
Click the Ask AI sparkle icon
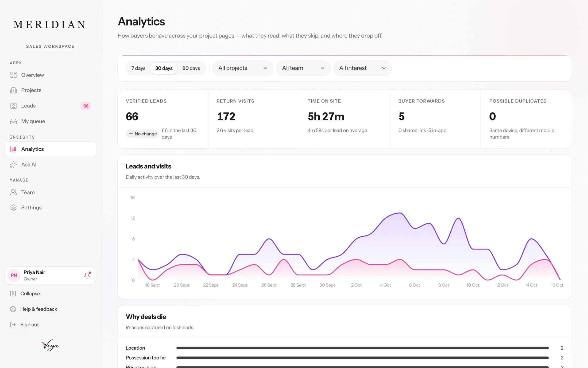(x=13, y=164)
